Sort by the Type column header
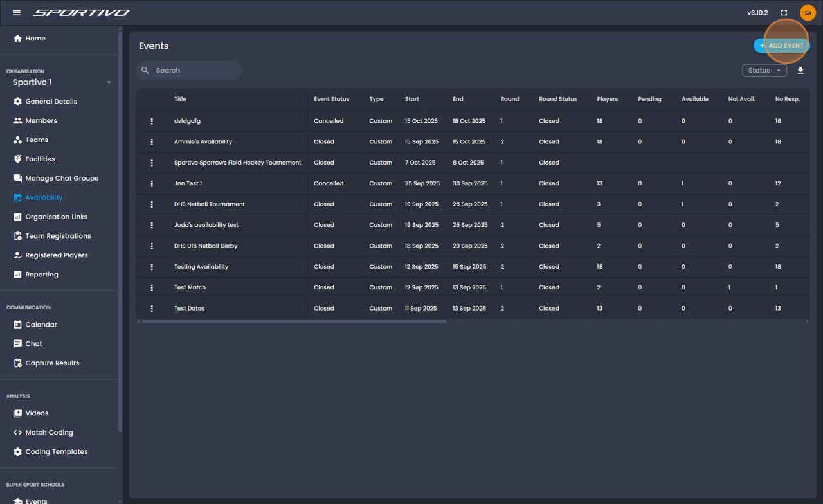Viewport: 823px width, 504px height. [376, 100]
